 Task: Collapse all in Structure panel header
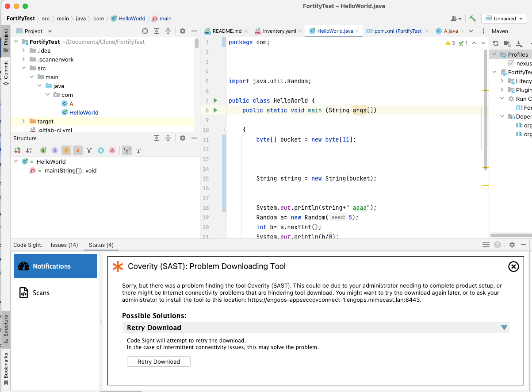click(x=168, y=138)
